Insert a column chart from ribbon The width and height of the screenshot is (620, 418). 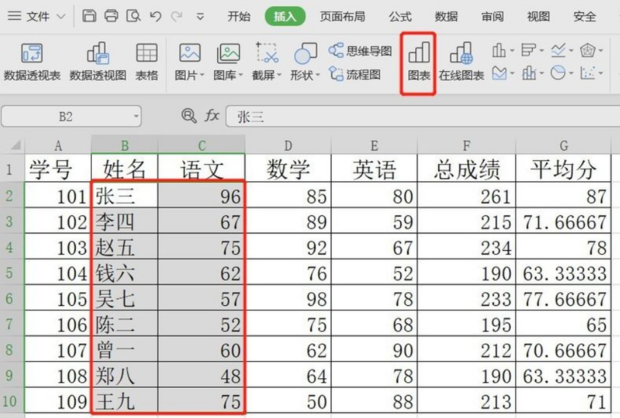(503, 50)
